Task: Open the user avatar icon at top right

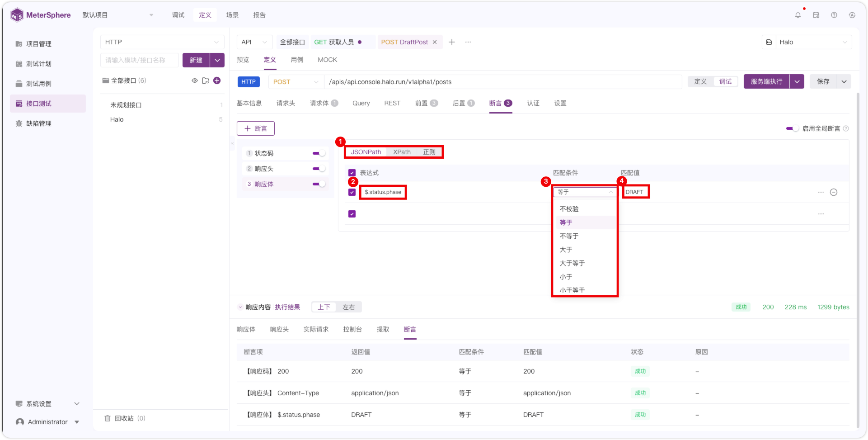Action: tap(852, 15)
